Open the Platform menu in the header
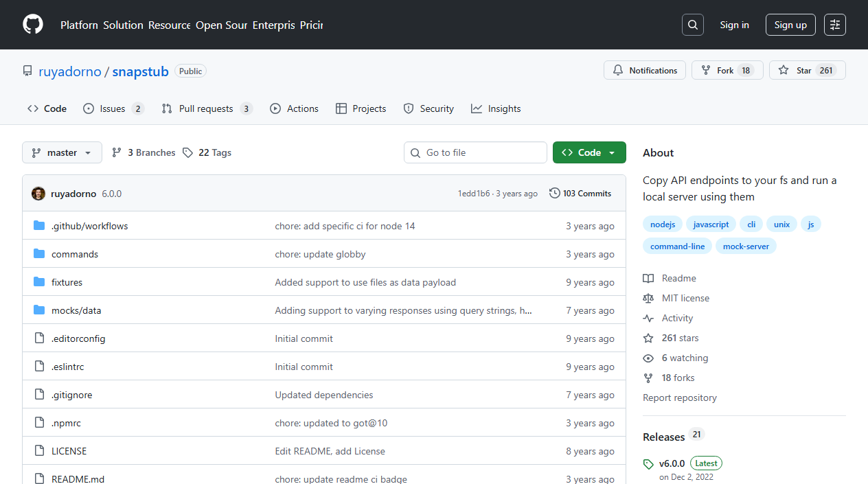 [79, 25]
